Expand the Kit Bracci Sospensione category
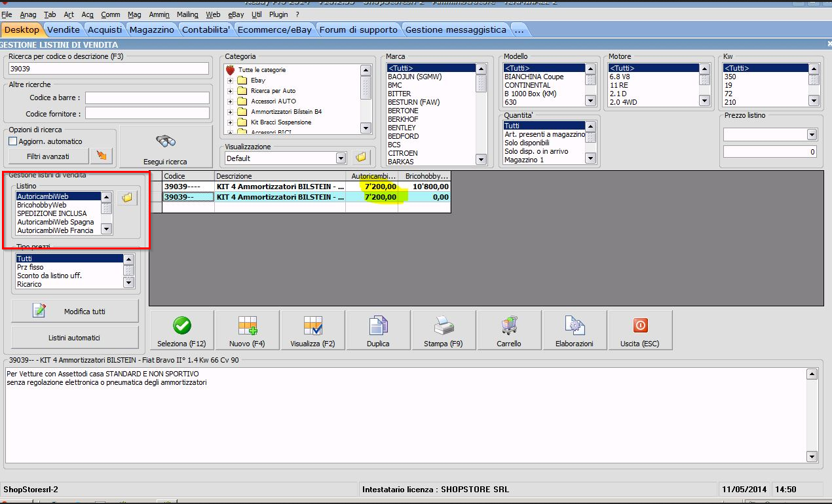 click(230, 122)
